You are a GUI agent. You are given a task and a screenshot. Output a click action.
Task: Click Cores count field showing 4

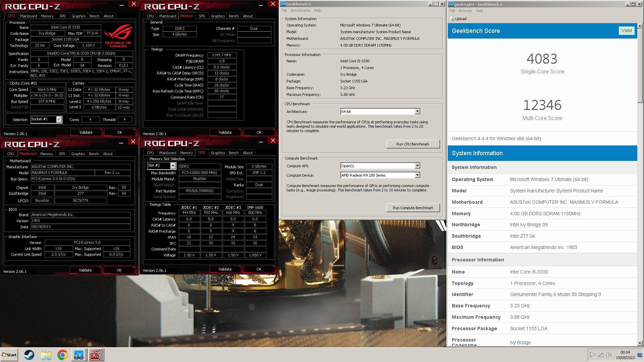point(90,119)
